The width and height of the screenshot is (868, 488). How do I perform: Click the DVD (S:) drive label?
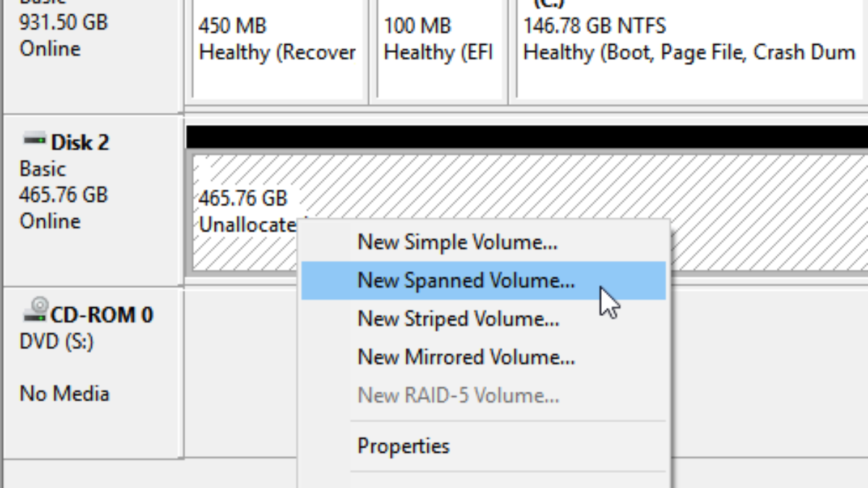[56, 341]
